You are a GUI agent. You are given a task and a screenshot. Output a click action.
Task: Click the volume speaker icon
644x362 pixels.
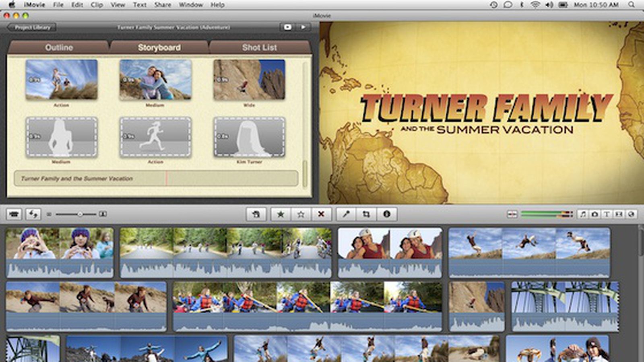pyautogui.click(x=549, y=5)
